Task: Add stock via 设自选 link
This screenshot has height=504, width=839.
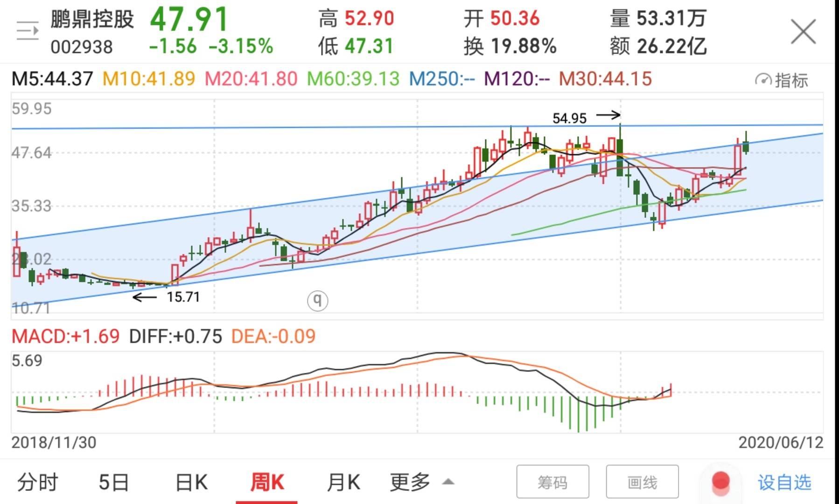Action: pyautogui.click(x=785, y=483)
